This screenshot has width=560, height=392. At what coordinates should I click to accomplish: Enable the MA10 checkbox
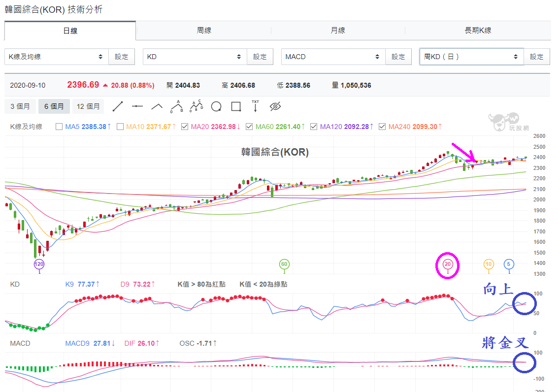tap(120, 127)
